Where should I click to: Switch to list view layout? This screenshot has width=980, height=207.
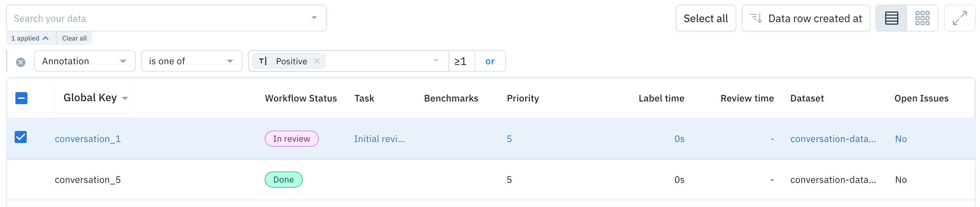(x=891, y=18)
